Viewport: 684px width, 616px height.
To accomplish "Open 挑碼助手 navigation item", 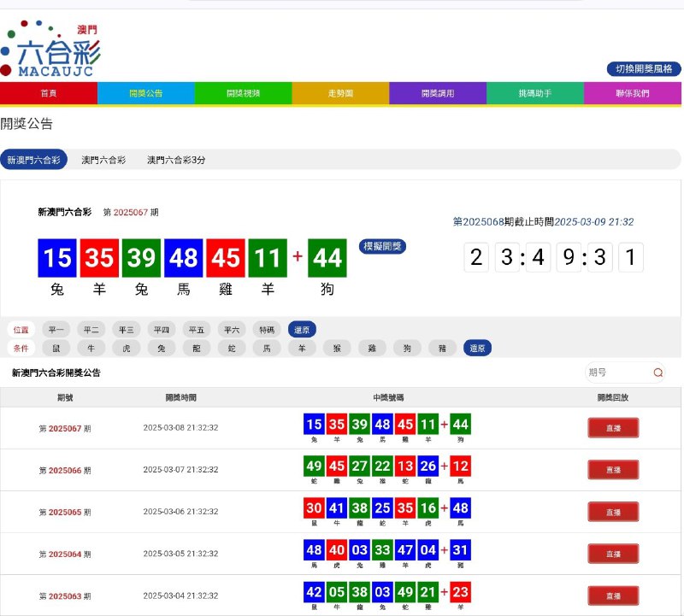I will pyautogui.click(x=535, y=93).
